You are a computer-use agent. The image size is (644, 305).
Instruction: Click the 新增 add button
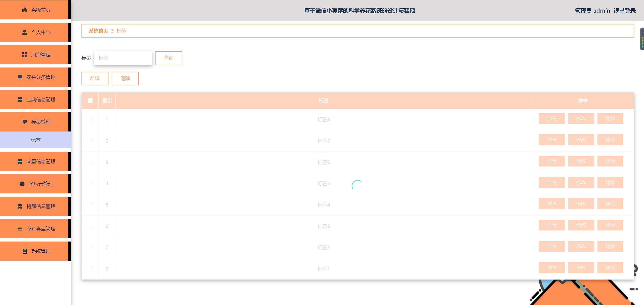(x=95, y=79)
